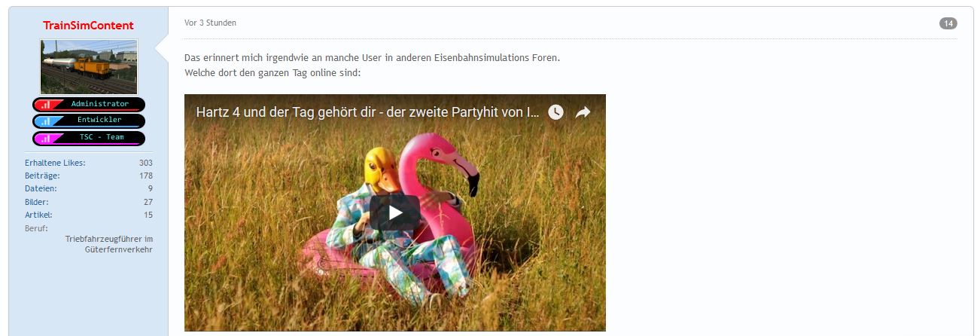Open the train avatar image
This screenshot has height=336, width=980.
click(89, 66)
